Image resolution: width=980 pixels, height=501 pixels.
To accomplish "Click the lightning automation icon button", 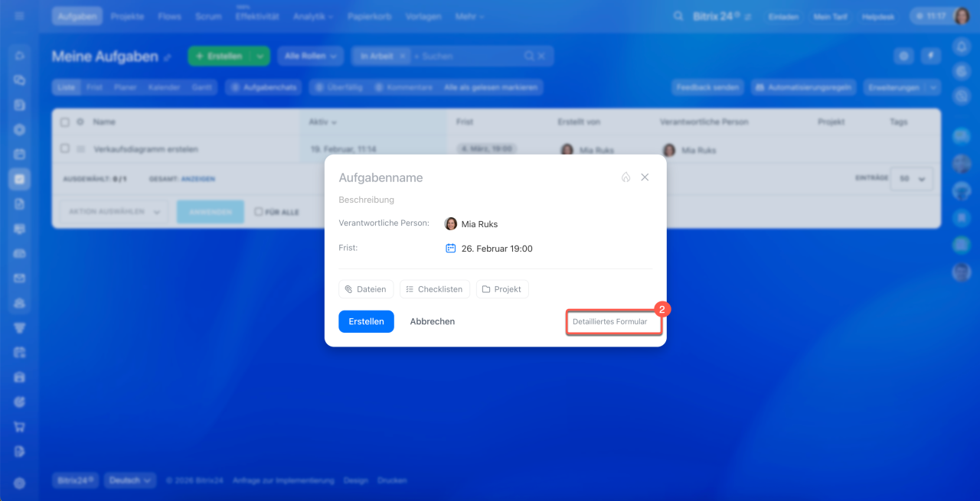I will 931,56.
